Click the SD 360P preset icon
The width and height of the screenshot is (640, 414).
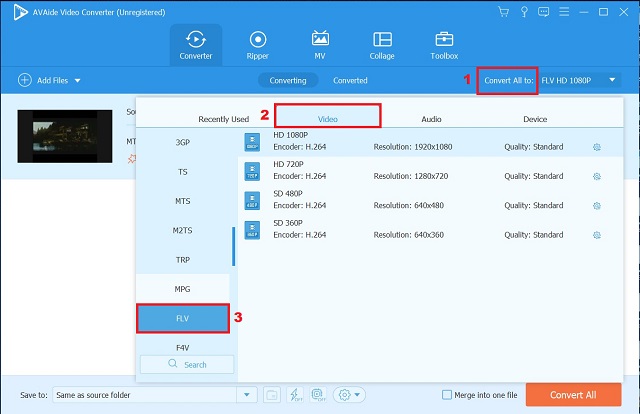coord(252,230)
